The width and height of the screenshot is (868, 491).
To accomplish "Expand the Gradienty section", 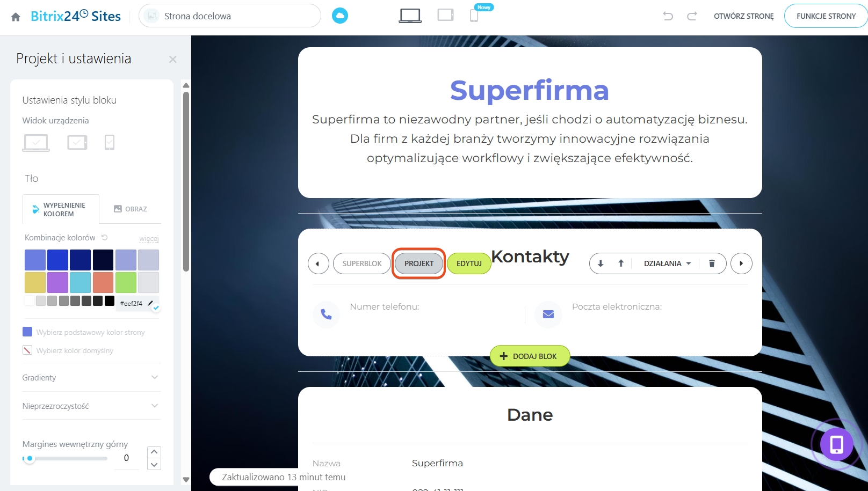I will (x=91, y=378).
